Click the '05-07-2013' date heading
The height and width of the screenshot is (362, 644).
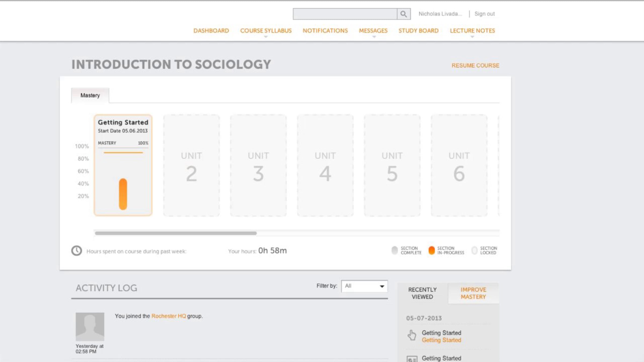point(424,318)
